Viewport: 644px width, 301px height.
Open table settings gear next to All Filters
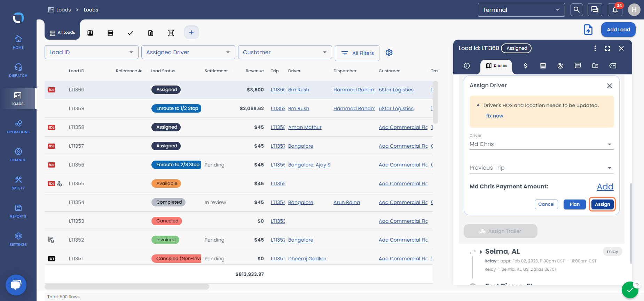(389, 52)
